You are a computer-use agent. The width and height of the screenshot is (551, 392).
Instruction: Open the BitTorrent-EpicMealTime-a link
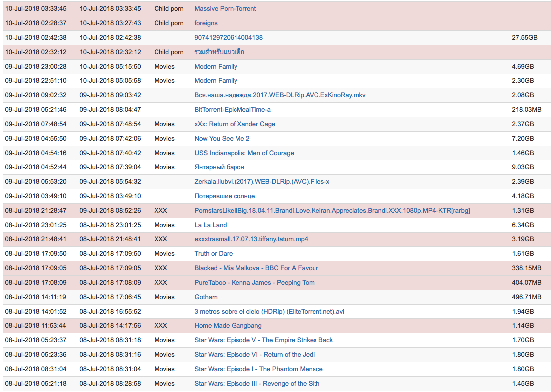[233, 110]
